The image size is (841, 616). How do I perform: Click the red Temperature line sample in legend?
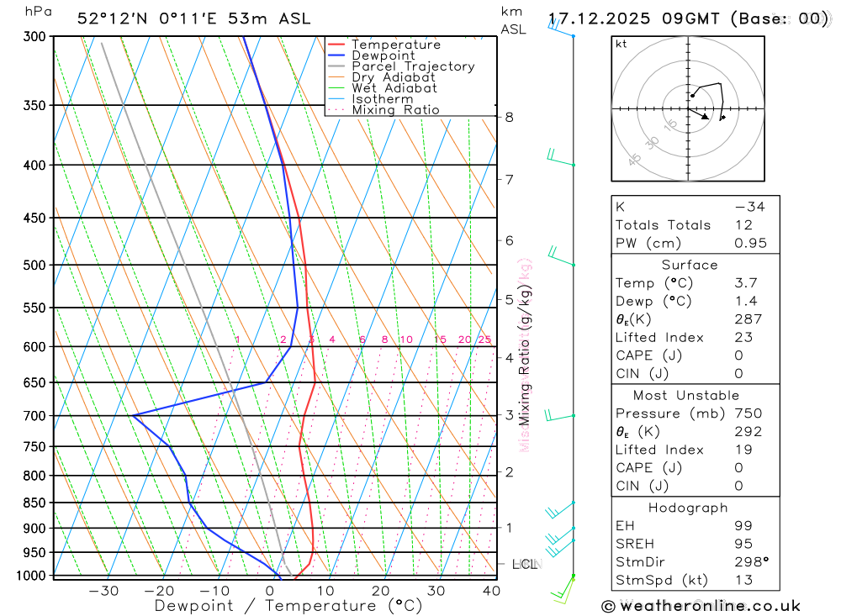(x=336, y=45)
